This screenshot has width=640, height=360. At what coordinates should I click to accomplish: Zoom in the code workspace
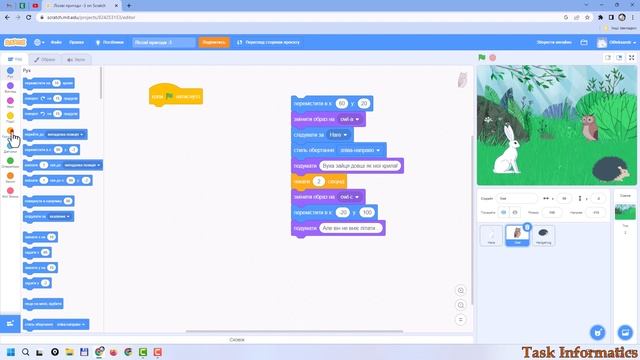tap(460, 291)
